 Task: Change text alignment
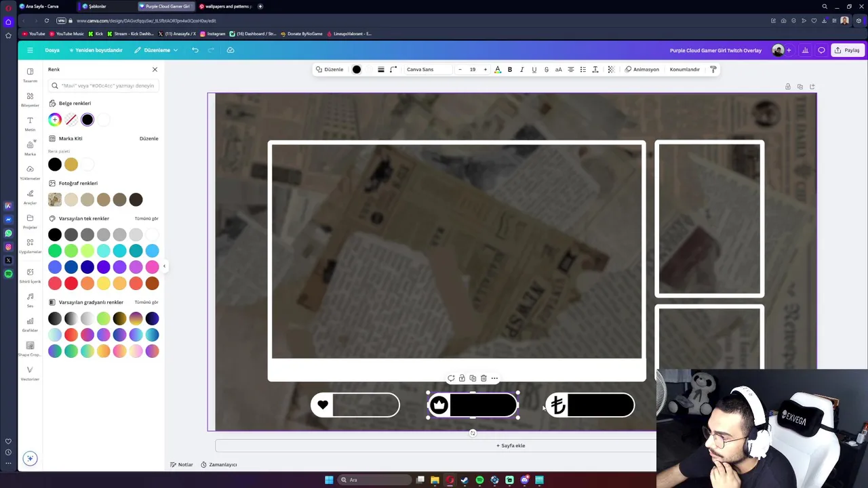pos(570,69)
